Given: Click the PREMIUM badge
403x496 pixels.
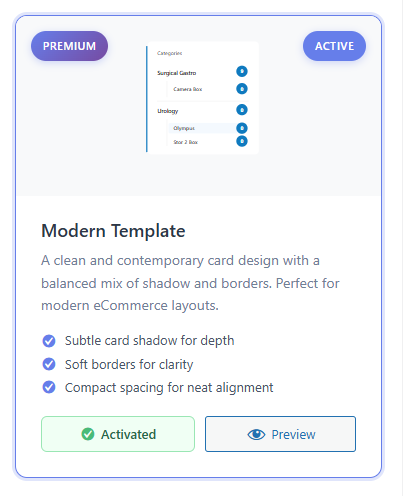Looking at the screenshot, I should click(x=69, y=46).
